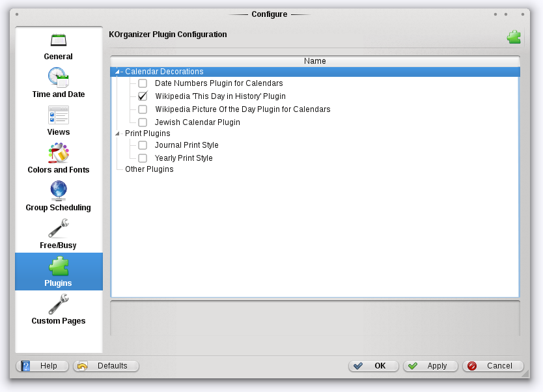Image resolution: width=543 pixels, height=392 pixels.
Task: Switch to the Views label
Action: 59,132
